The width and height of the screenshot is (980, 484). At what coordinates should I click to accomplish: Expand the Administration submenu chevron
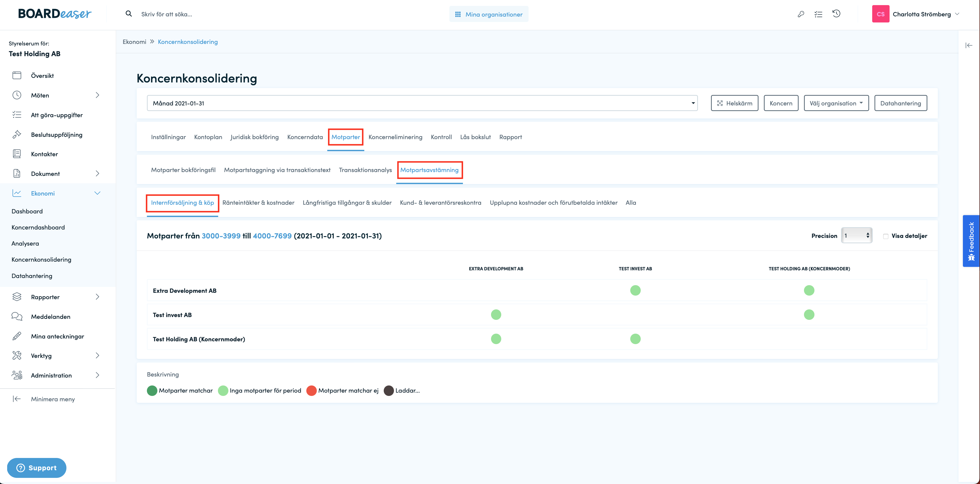[97, 375]
